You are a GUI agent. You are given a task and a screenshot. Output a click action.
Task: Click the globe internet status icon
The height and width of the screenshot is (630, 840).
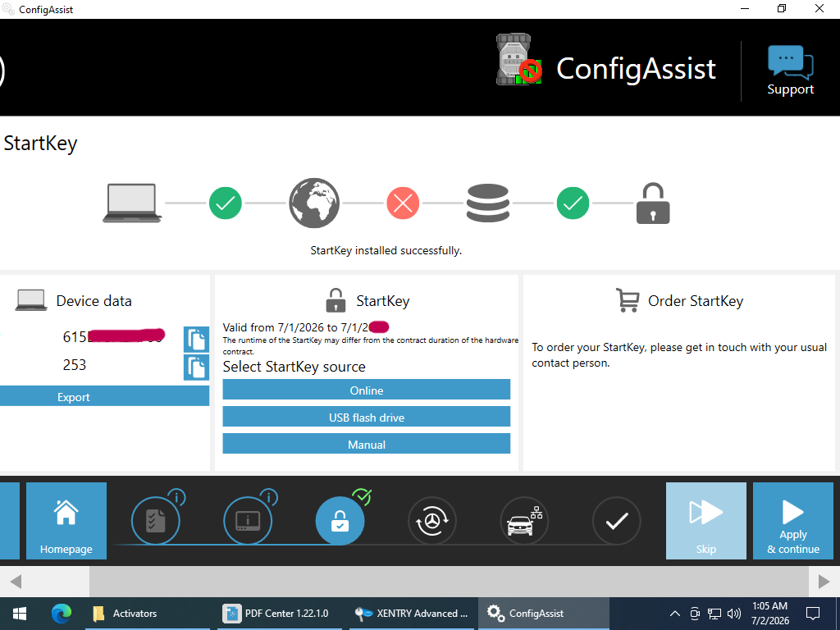tap(314, 203)
